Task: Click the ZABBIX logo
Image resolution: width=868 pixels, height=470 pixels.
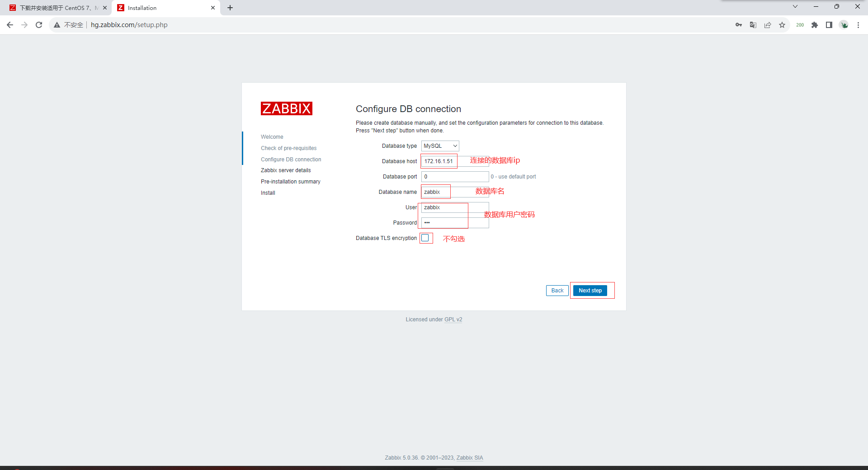Action: pyautogui.click(x=287, y=108)
